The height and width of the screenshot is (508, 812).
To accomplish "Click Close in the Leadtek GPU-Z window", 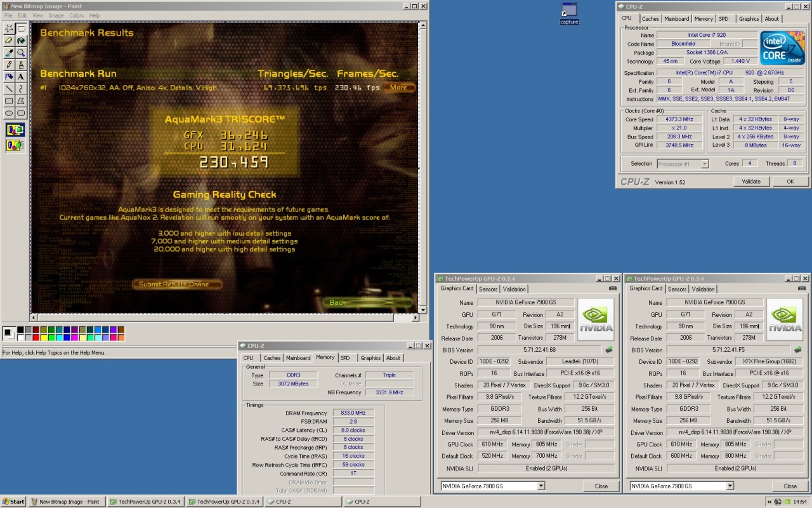I will [601, 486].
